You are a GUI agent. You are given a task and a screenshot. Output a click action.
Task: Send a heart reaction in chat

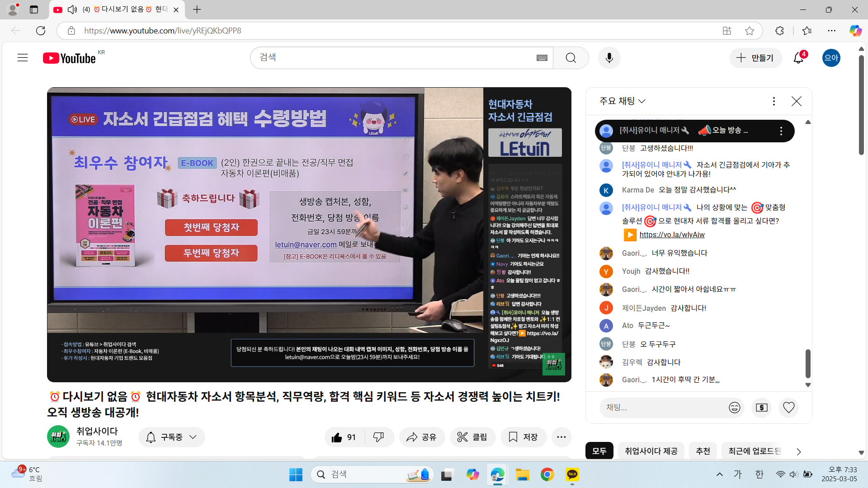point(789,408)
